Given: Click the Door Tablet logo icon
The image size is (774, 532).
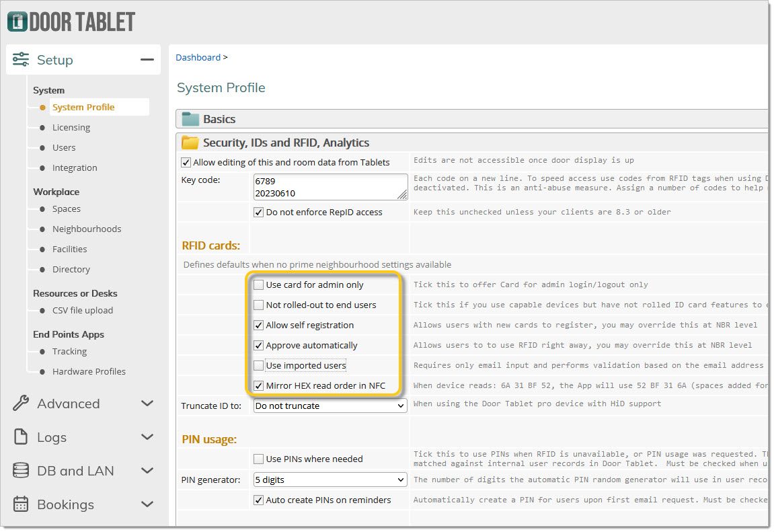Looking at the screenshot, I should click(17, 22).
